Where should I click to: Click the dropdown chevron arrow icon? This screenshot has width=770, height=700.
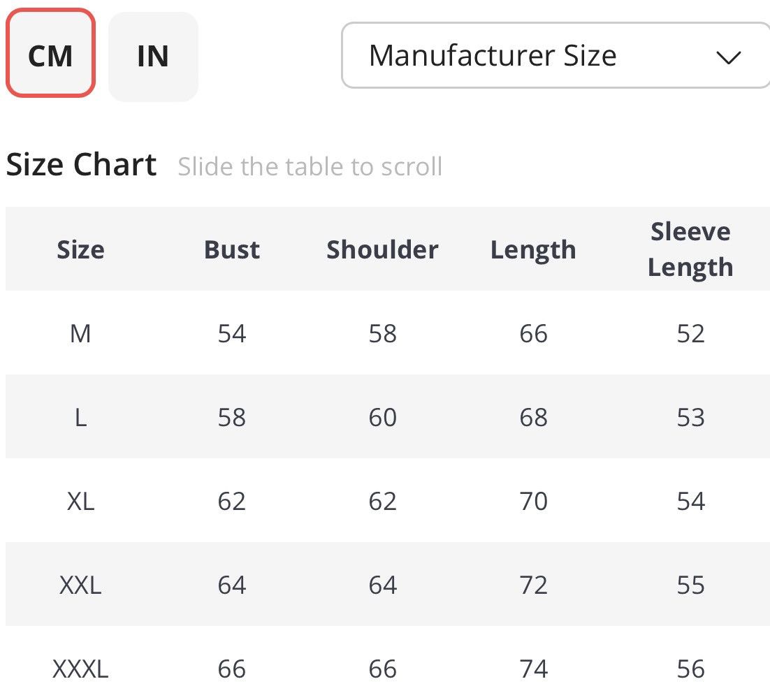pos(728,57)
